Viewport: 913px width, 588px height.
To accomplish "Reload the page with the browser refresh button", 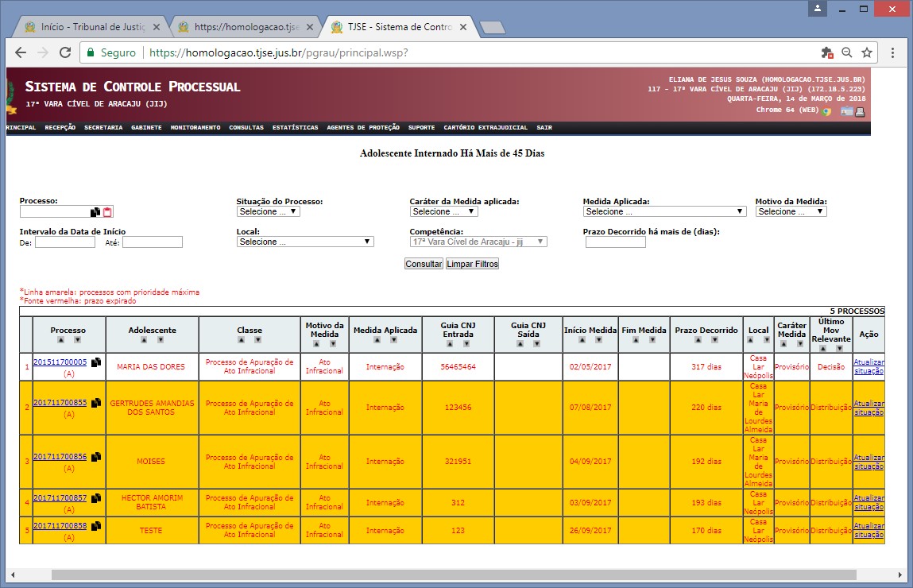I will click(x=65, y=52).
